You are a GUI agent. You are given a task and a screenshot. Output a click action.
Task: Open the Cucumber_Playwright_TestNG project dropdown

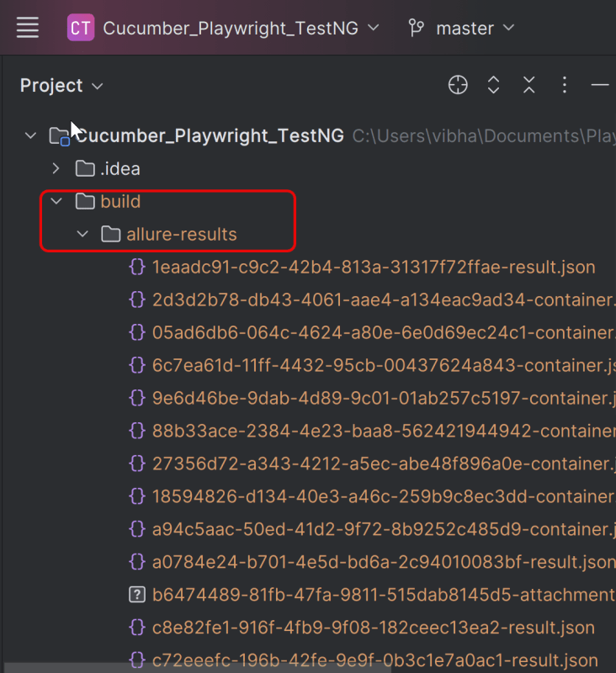click(241, 28)
